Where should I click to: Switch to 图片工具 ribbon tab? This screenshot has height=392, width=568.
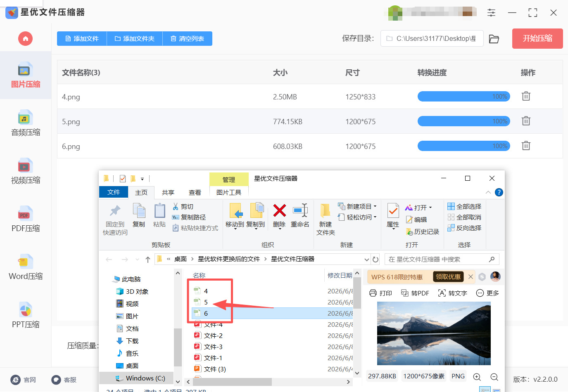229,192
